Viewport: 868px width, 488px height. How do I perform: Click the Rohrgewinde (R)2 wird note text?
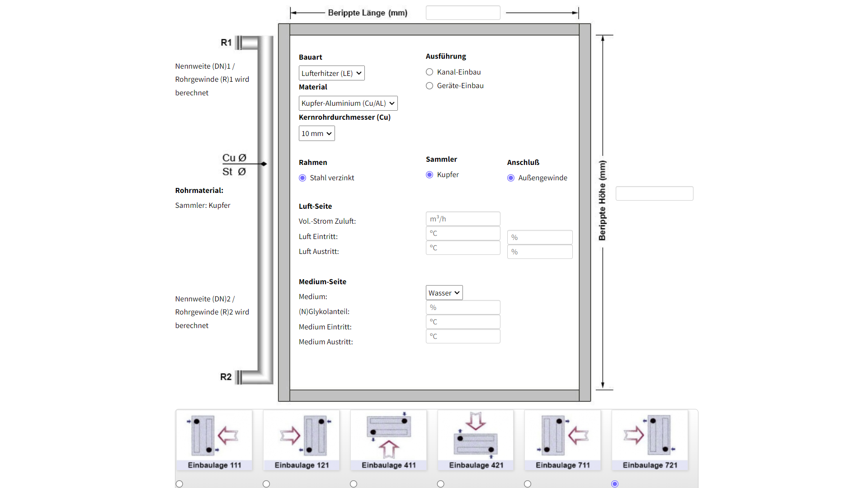pos(212,312)
